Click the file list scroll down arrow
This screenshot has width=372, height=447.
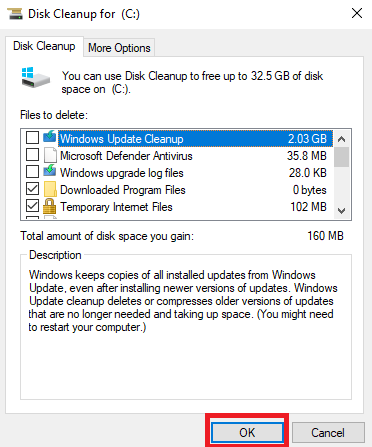342,211
